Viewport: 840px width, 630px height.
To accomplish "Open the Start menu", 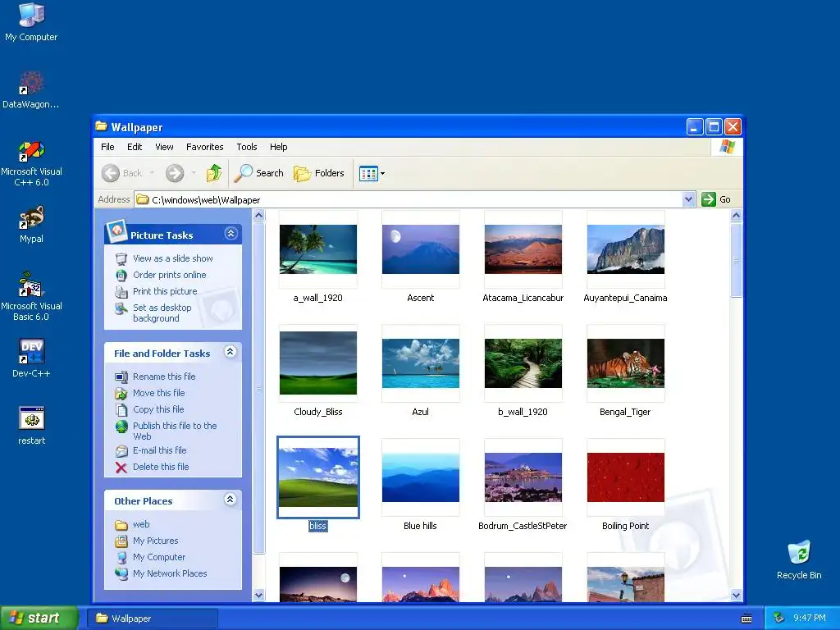I will point(39,618).
